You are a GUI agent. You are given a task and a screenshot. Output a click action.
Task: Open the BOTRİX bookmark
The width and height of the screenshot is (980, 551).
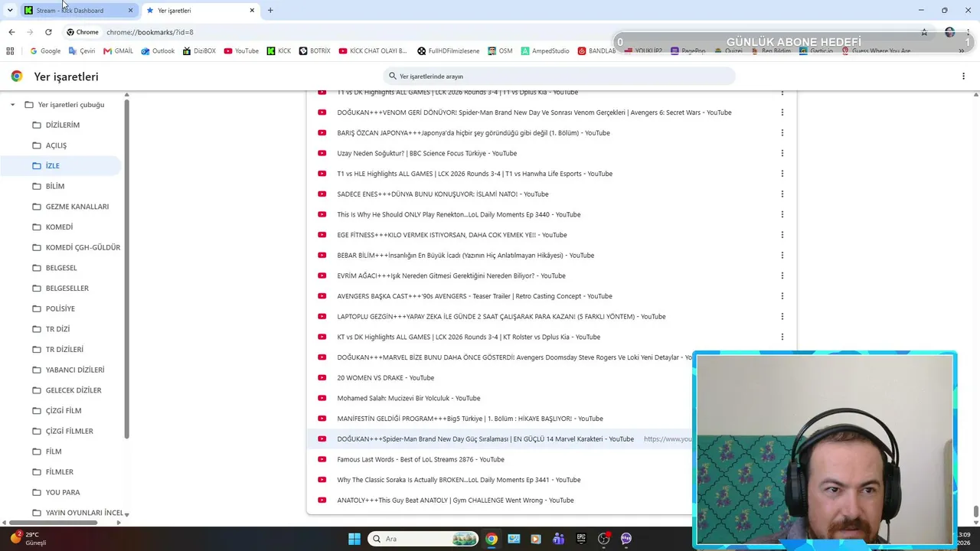[315, 51]
